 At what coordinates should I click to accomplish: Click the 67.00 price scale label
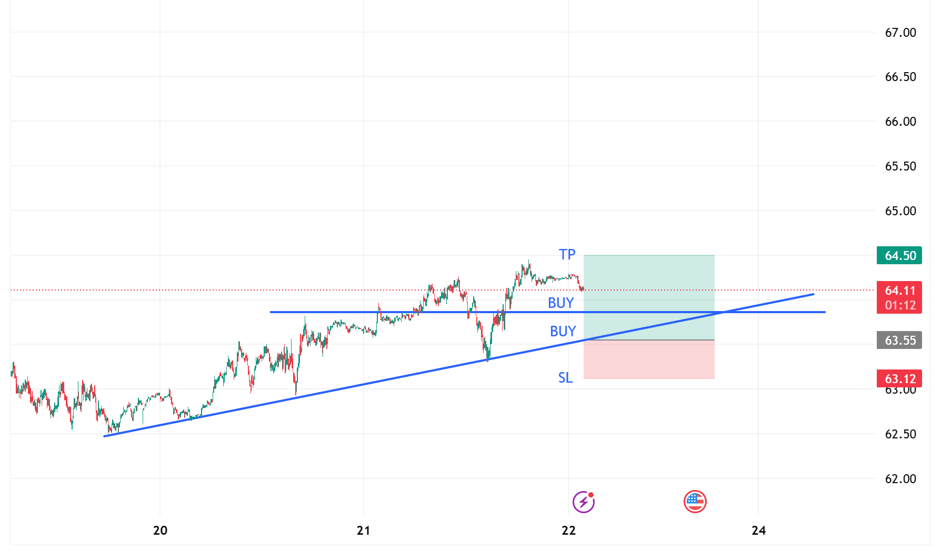click(x=900, y=33)
